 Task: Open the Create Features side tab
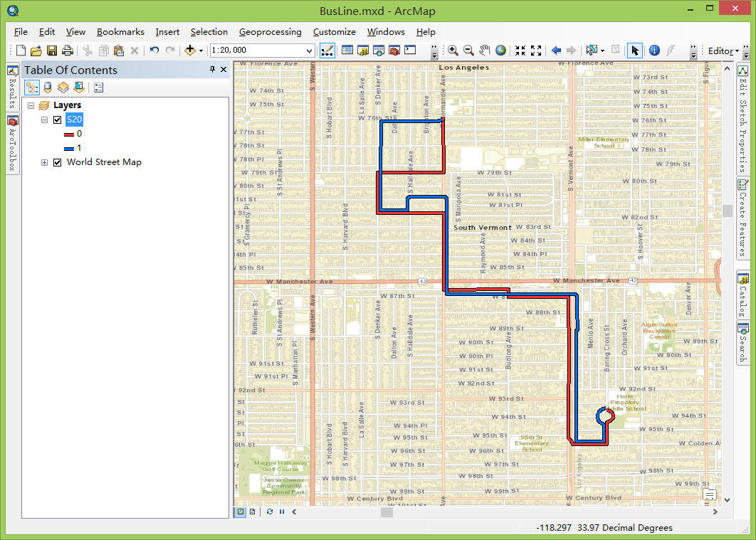point(743,218)
